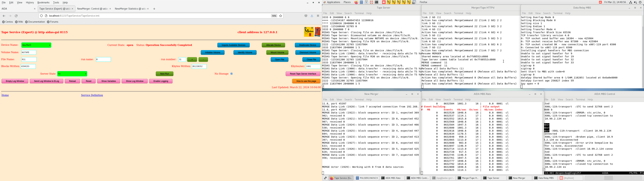Click the power icon in the system tray

click(x=640, y=2)
